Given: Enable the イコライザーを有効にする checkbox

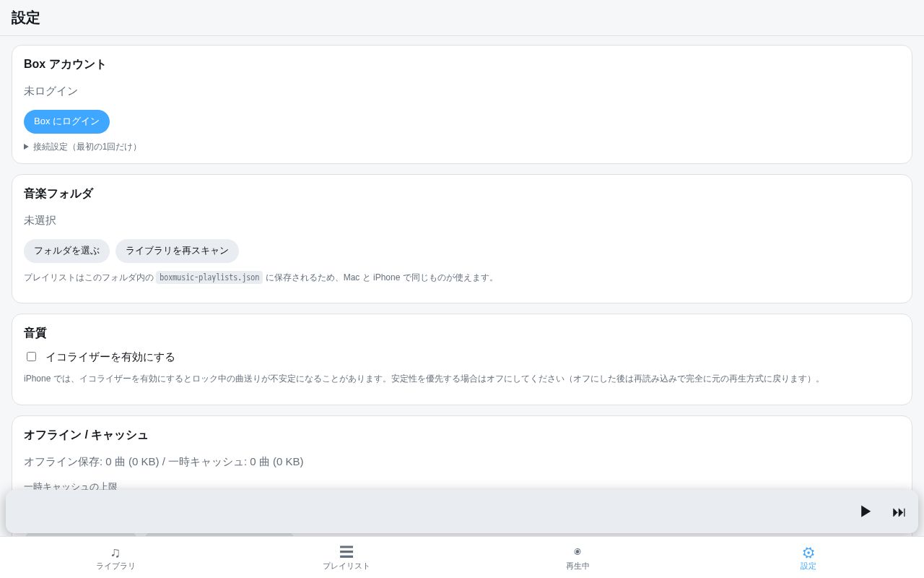Looking at the screenshot, I should tap(31, 357).
